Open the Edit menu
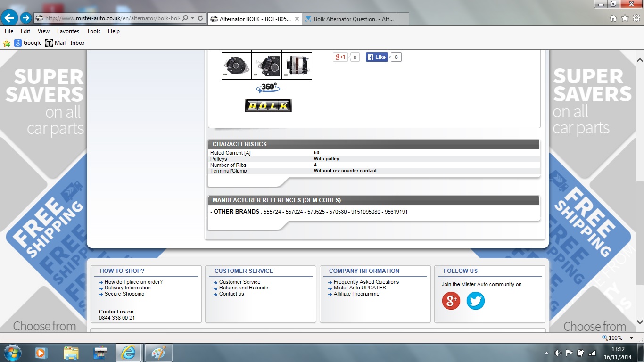This screenshot has width=644, height=362. click(x=25, y=31)
